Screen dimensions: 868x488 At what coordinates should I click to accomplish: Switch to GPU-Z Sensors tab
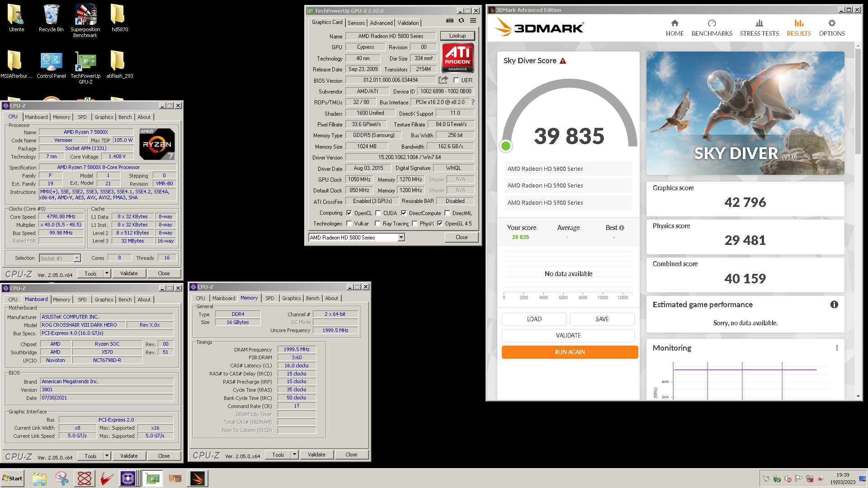[356, 23]
